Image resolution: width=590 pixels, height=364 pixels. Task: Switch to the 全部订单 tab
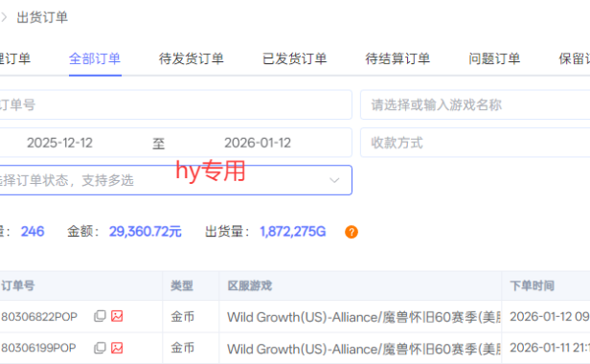click(x=95, y=58)
